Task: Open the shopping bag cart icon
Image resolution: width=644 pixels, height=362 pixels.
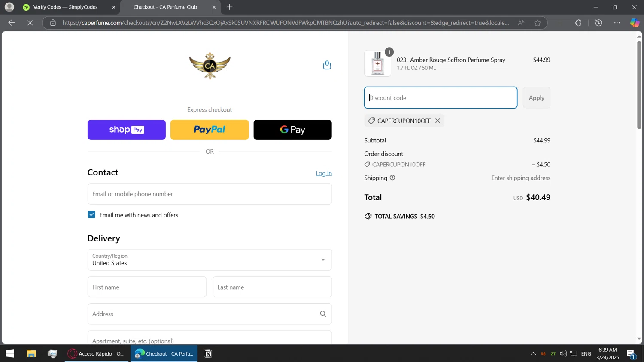Action: coord(327,65)
